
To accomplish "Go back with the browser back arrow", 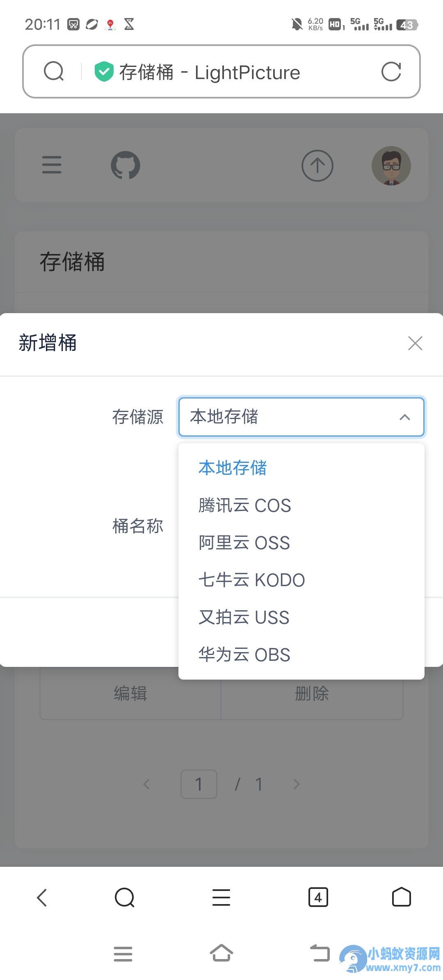I will coord(42,898).
